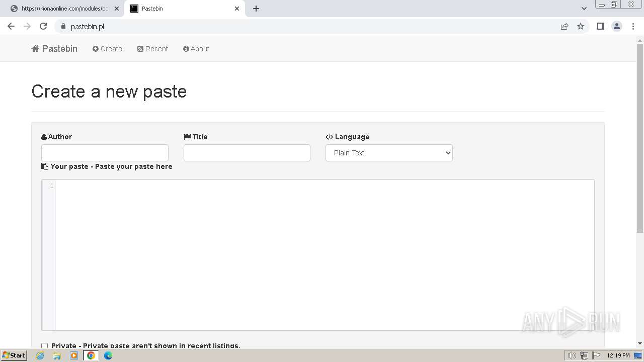644x362 pixels.
Task: Close the kionaonline.com tab
Action: (117, 9)
